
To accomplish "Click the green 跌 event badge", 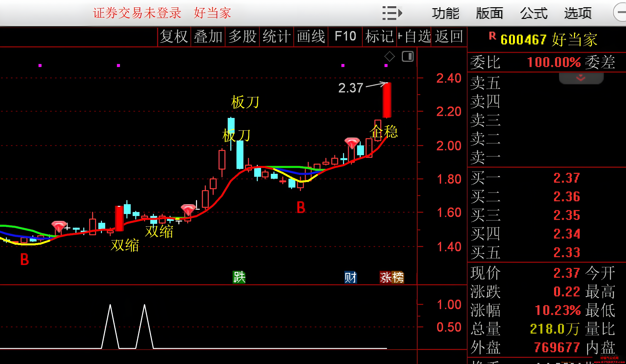I will (x=239, y=277).
